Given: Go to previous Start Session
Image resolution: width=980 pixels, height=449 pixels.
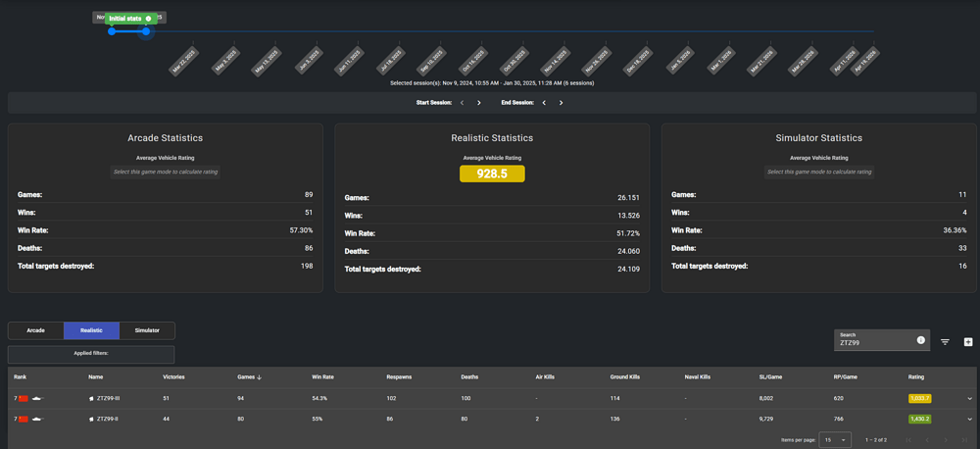Looking at the screenshot, I should click(462, 103).
